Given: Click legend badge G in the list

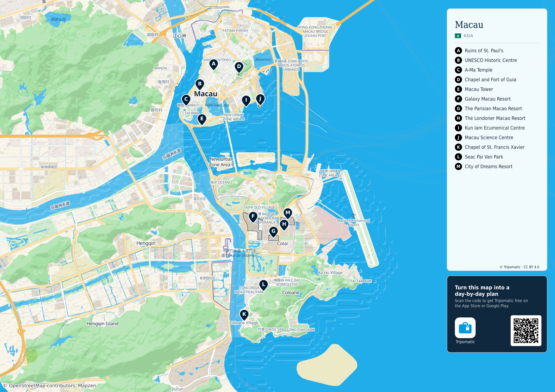Looking at the screenshot, I should (458, 109).
